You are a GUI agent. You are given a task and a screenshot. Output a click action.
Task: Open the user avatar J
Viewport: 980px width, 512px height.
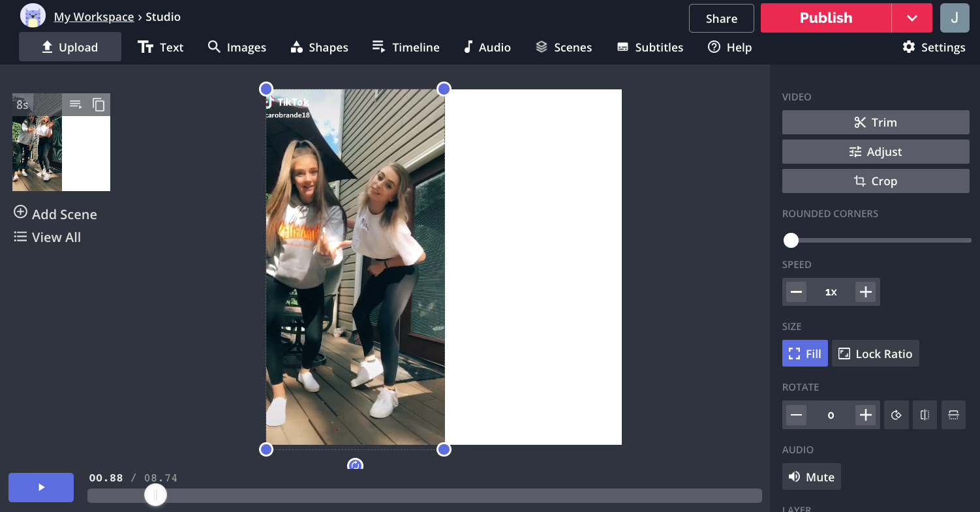coord(955,18)
